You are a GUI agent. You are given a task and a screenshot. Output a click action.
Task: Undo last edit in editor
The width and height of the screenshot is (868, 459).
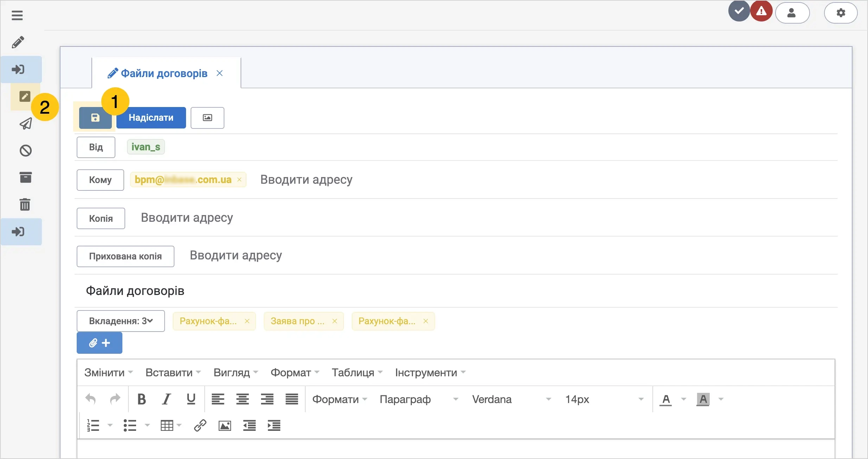coord(91,399)
